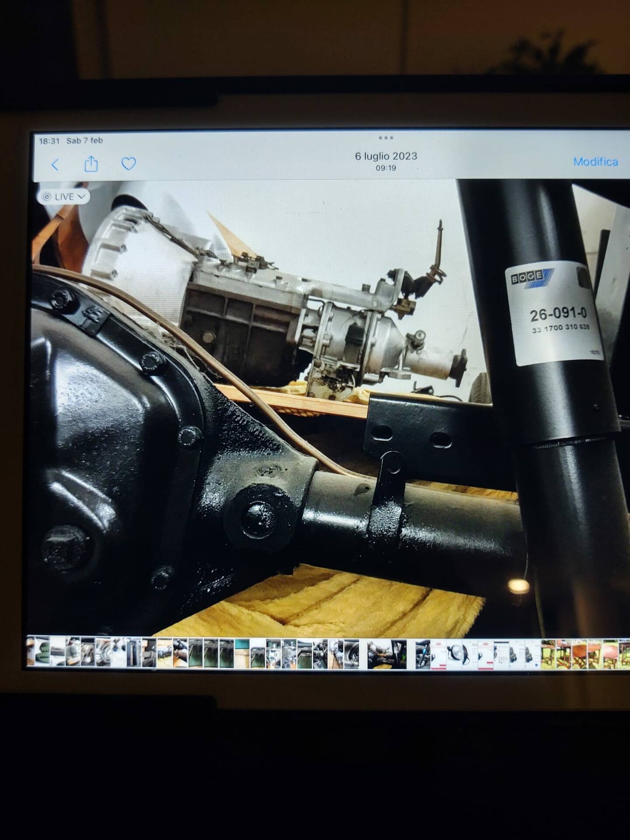Tap the Sab 7 feb date in status bar

click(85, 141)
